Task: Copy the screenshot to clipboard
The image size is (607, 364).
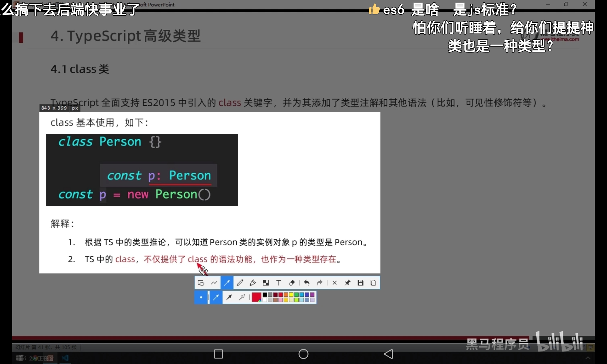Action: tap(373, 283)
